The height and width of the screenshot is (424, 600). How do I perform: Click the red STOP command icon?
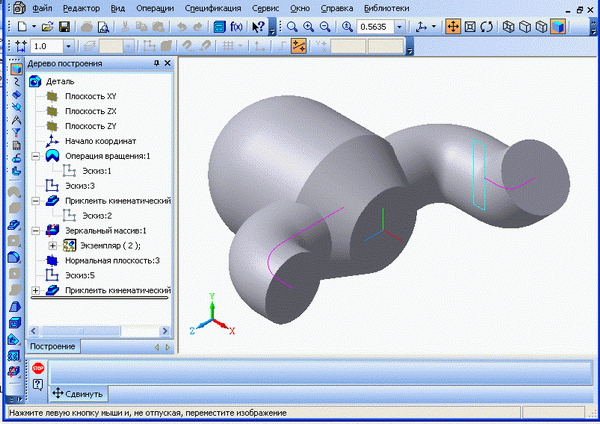pyautogui.click(x=38, y=369)
